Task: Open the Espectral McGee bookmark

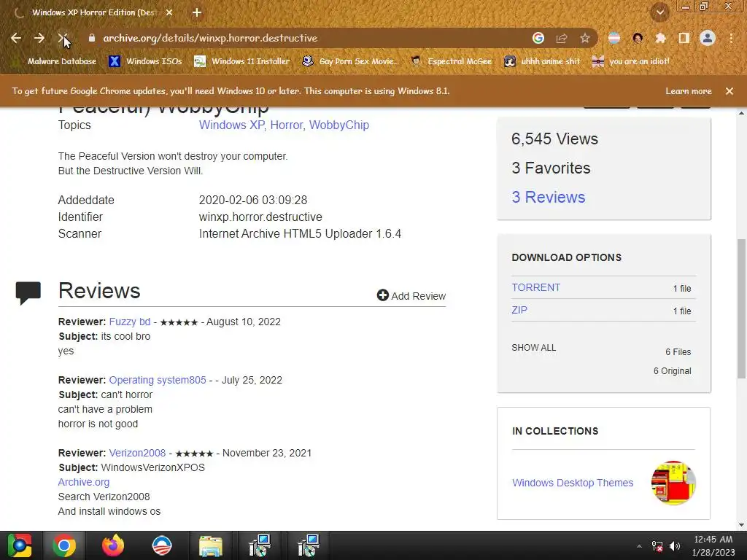Action: [x=451, y=61]
